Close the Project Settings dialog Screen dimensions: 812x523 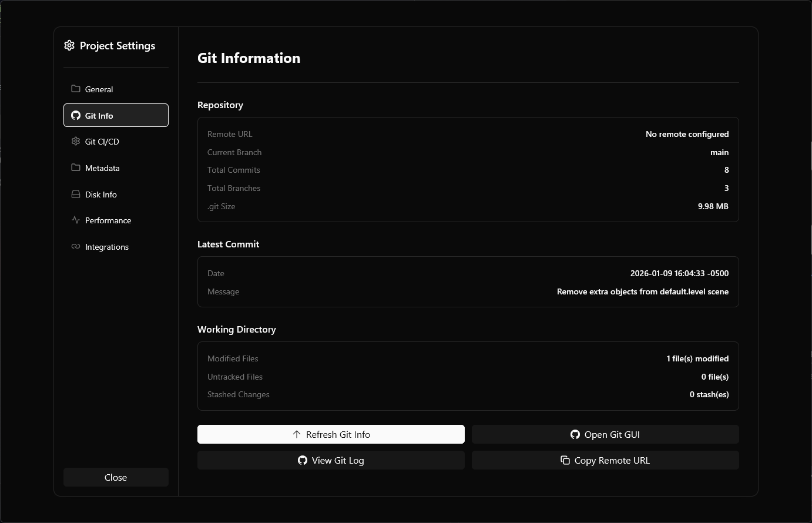116,477
